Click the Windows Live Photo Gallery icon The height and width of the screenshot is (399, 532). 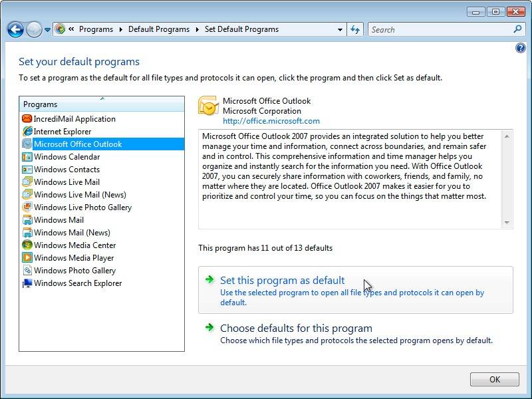(27, 207)
